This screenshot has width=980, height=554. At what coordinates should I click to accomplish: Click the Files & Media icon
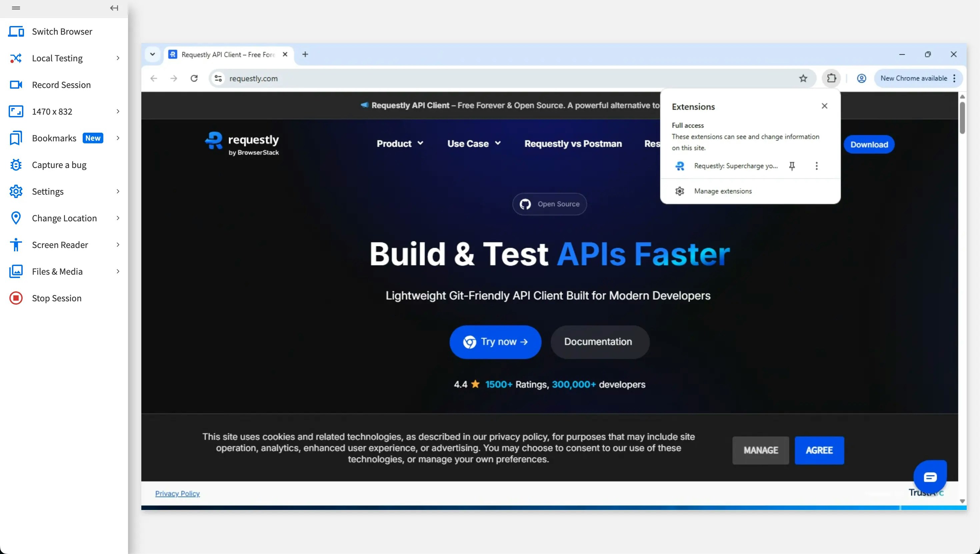(x=16, y=271)
